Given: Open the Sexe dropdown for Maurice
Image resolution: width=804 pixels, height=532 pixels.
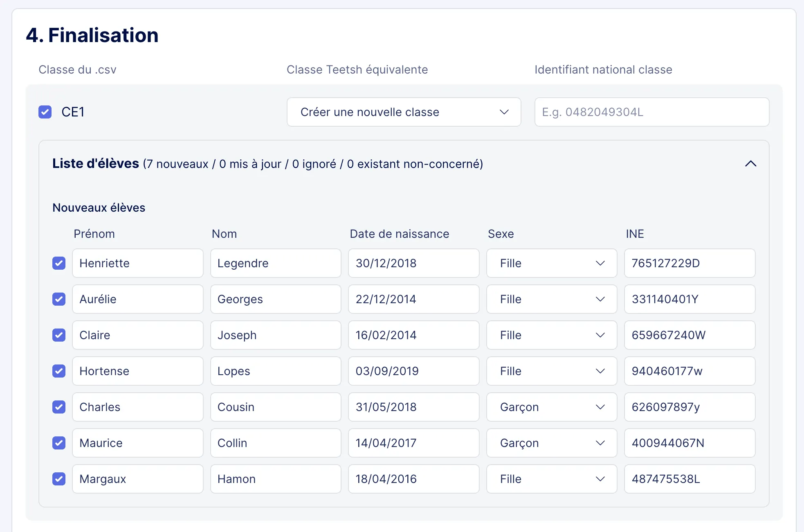Looking at the screenshot, I should (552, 443).
